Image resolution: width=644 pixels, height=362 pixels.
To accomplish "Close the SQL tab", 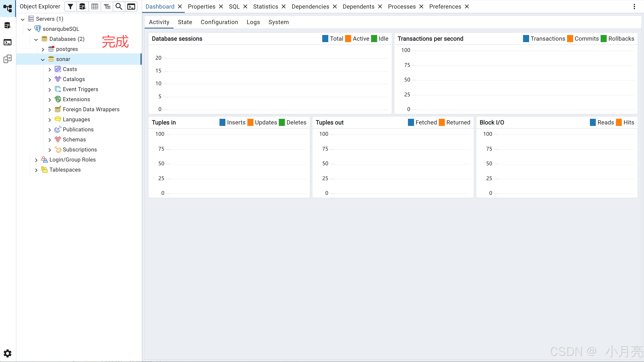I will pos(245,6).
